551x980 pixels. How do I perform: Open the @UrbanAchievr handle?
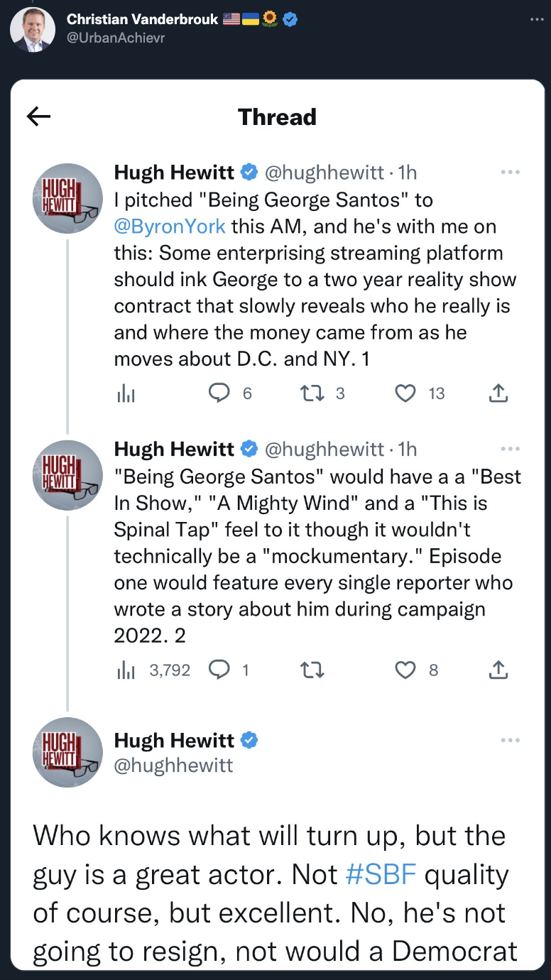pos(116,38)
